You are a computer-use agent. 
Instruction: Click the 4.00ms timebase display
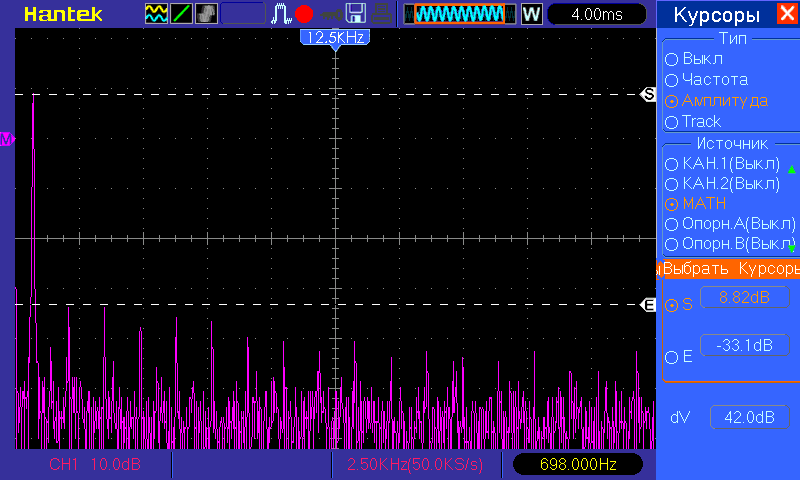pos(597,14)
